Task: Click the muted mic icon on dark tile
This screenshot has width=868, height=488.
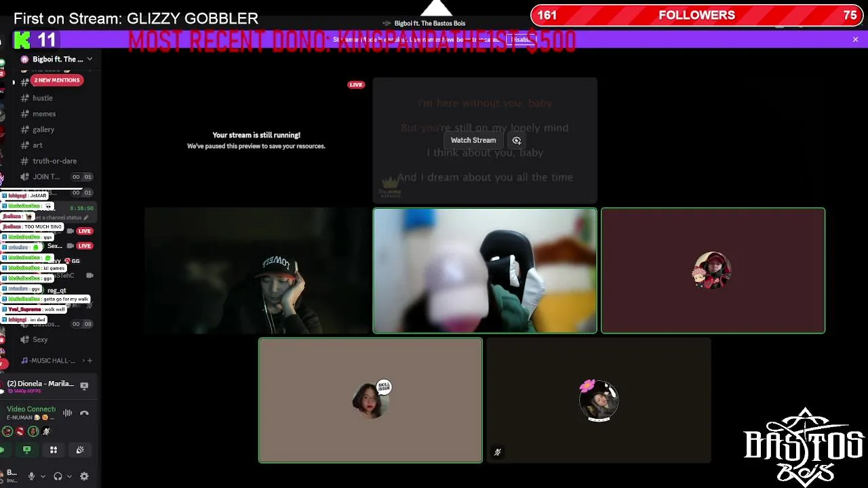Action: (497, 452)
